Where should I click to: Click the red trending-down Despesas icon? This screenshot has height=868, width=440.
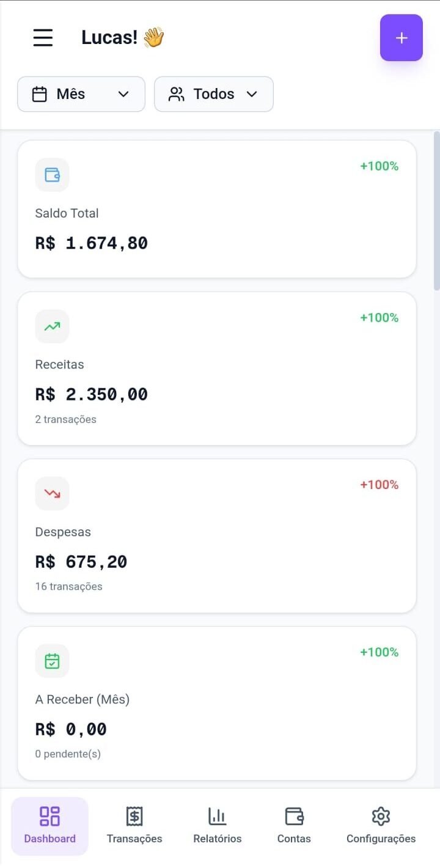(52, 493)
